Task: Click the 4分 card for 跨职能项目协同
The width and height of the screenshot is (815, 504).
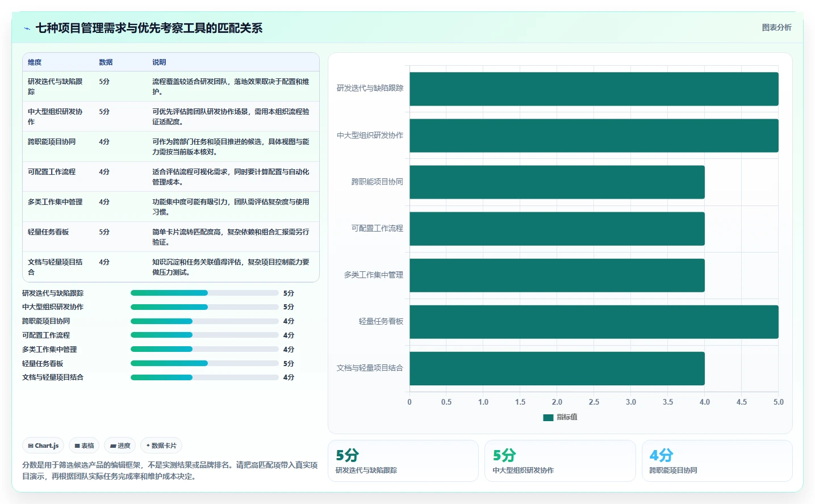Action: point(717,461)
